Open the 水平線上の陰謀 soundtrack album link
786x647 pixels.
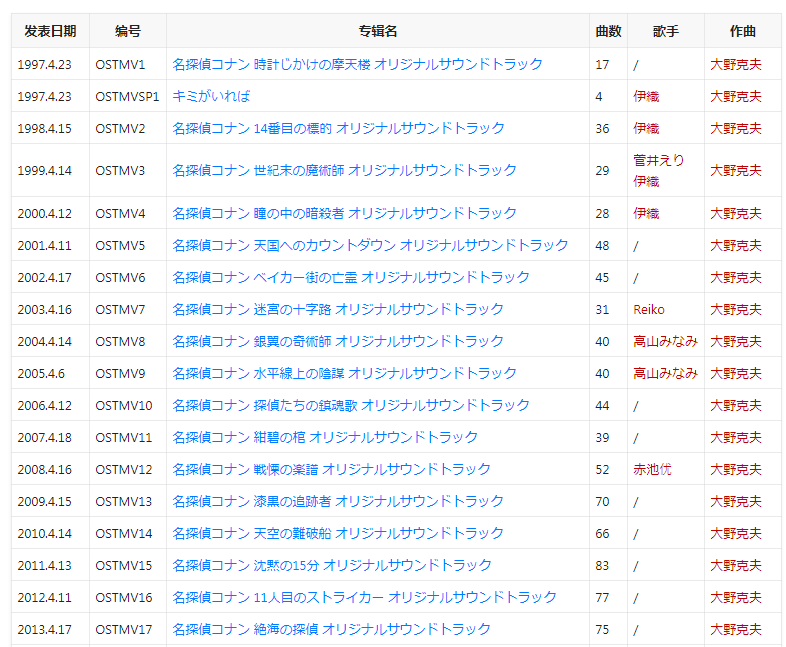pyautogui.click(x=344, y=373)
